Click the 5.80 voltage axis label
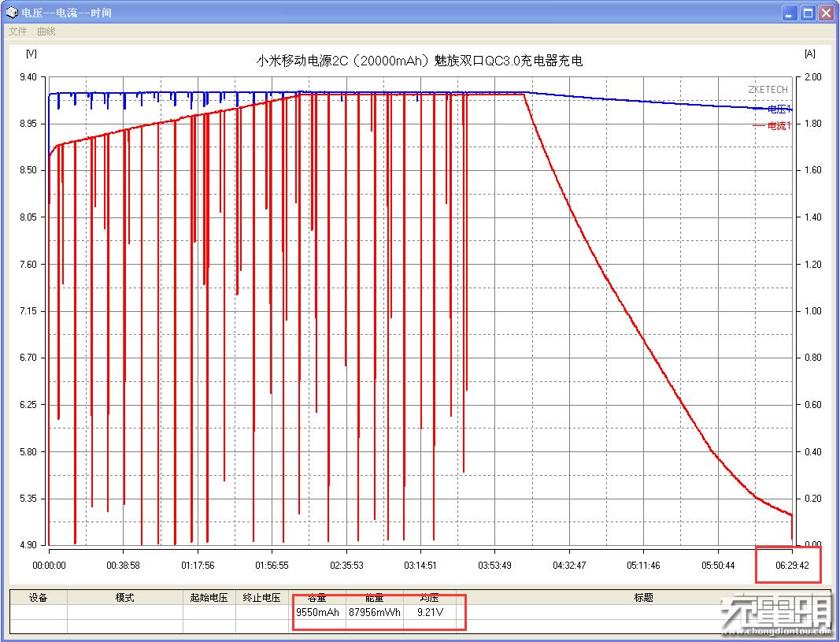 coord(28,451)
